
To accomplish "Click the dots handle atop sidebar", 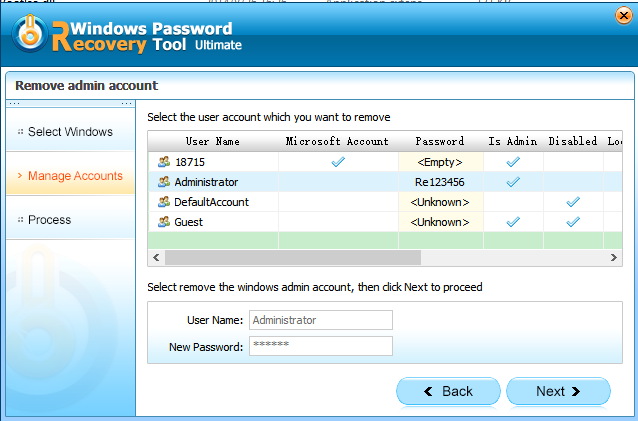I will 70,104.
